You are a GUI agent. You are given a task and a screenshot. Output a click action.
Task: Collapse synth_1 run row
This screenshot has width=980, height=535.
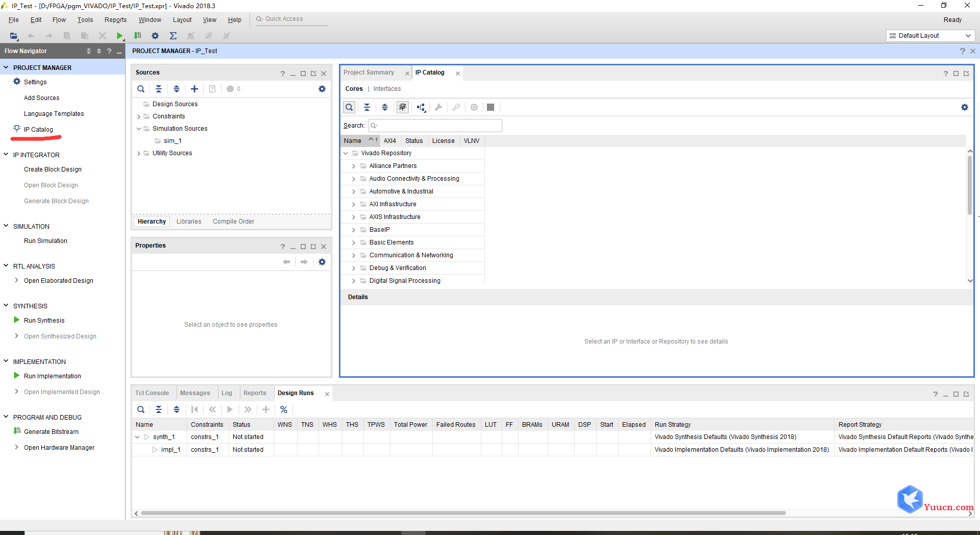[x=137, y=437]
